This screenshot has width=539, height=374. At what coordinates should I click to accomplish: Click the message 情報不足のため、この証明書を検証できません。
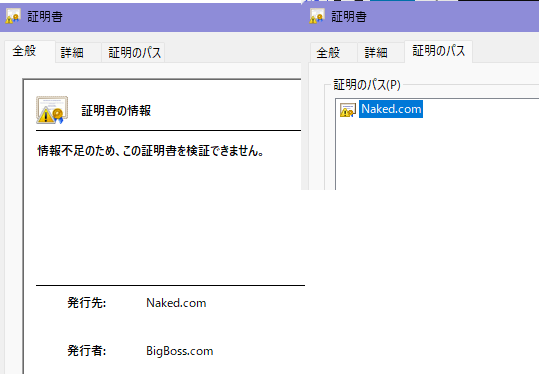151,151
